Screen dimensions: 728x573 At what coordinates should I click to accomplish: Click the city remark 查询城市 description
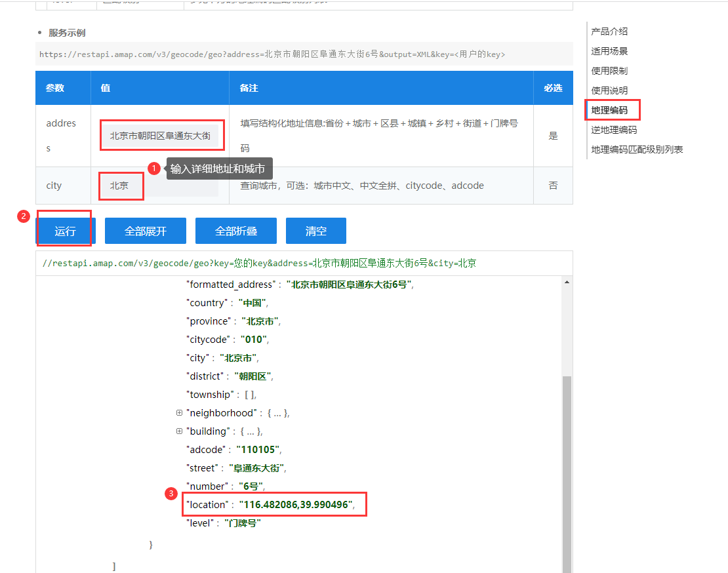coord(361,186)
